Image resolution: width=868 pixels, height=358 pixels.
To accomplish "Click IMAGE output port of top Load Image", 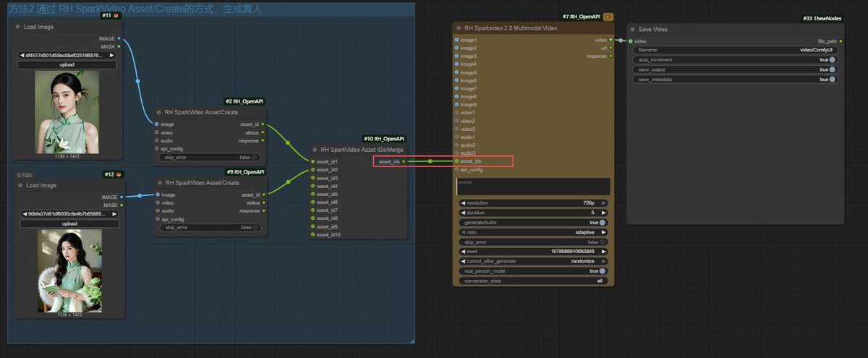I will [x=119, y=38].
